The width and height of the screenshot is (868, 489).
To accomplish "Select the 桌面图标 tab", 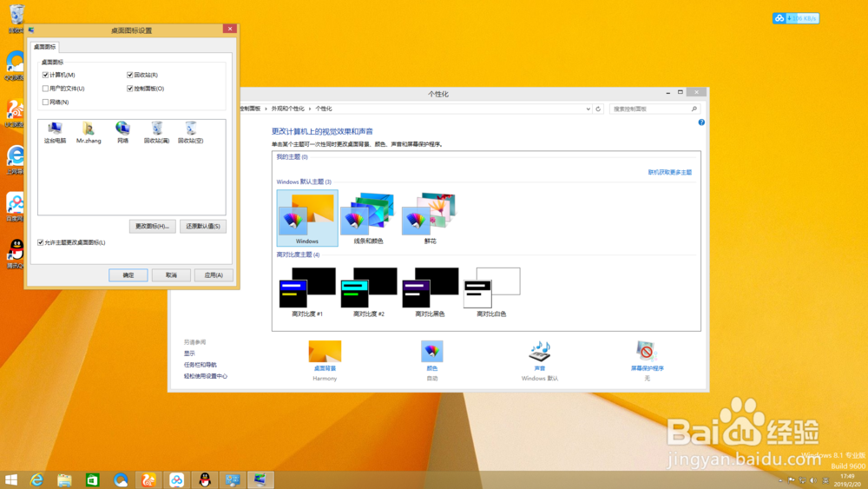I will point(44,47).
